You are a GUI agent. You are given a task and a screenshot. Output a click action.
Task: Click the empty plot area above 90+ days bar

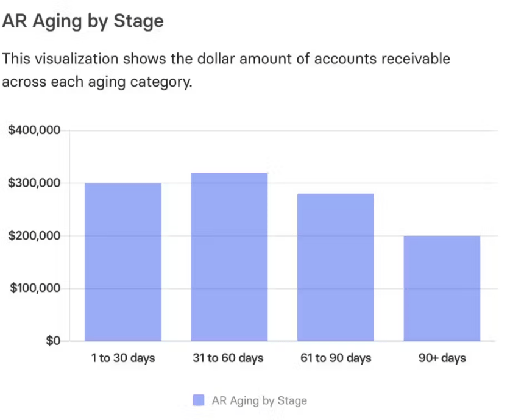point(442,183)
